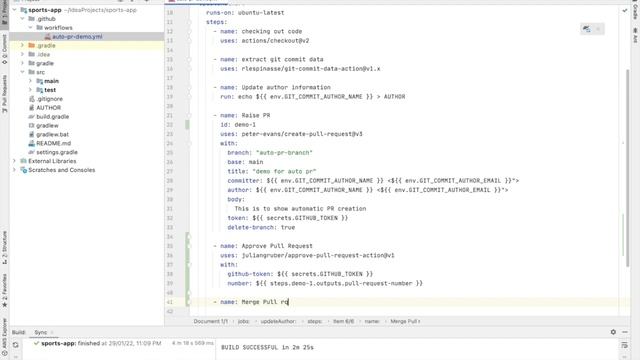Expand the test source folder
The image size is (640, 360).
(31, 90)
